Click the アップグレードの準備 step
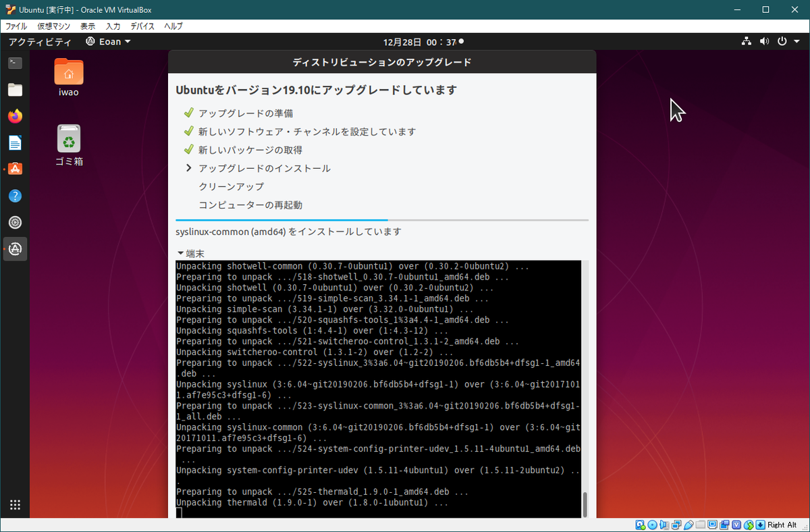The height and width of the screenshot is (532, 810). [246, 113]
